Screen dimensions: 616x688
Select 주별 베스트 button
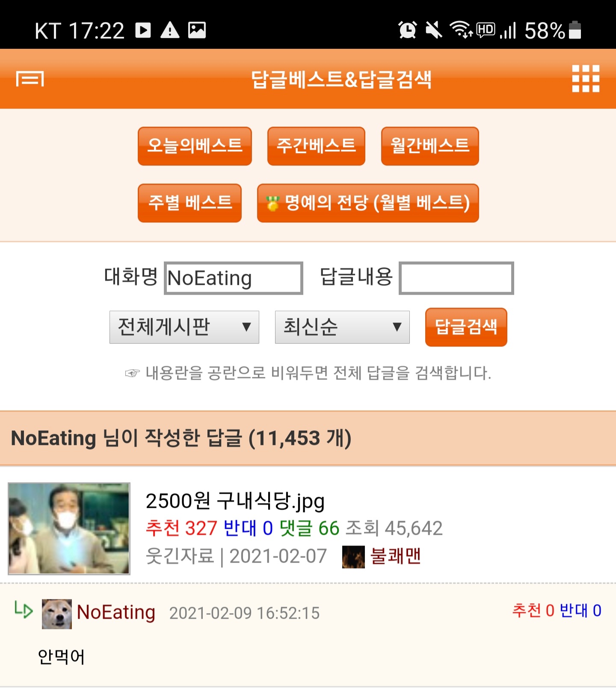tap(190, 203)
